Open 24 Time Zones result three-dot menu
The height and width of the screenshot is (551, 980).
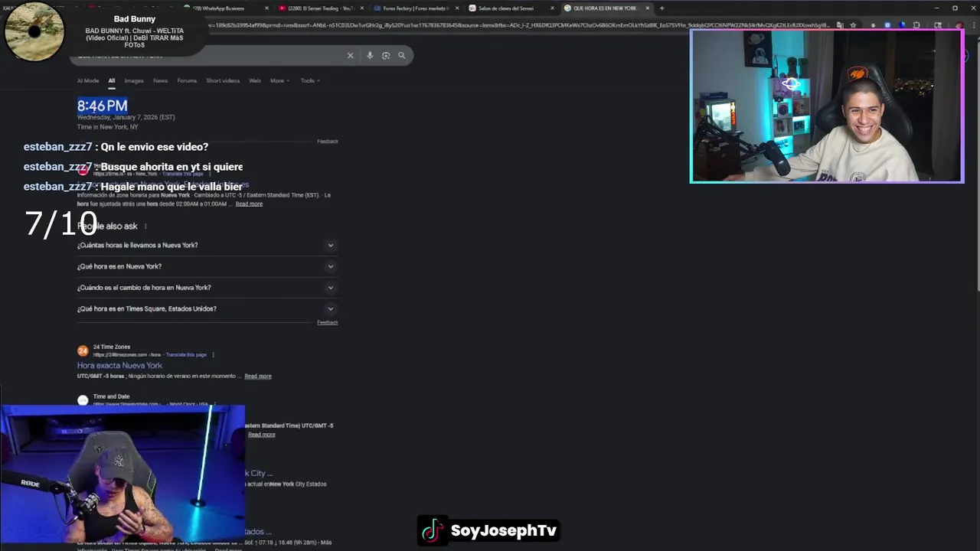point(213,355)
